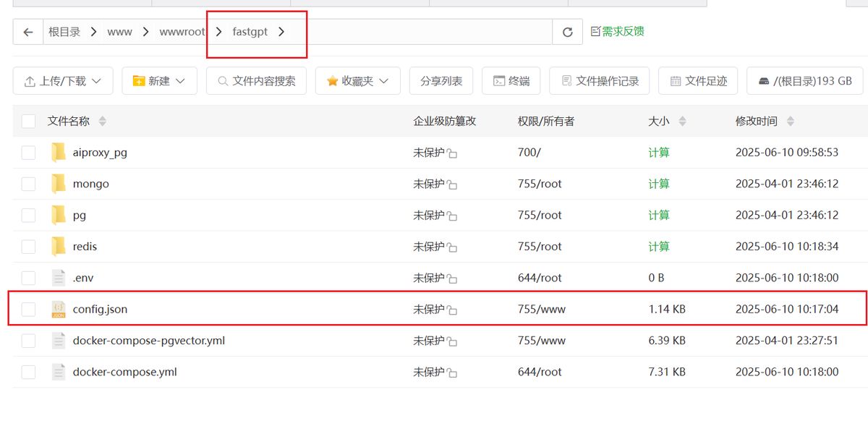Viewport: 868px width, 421px height.
Task: Check the box for config.json
Action: 28,310
